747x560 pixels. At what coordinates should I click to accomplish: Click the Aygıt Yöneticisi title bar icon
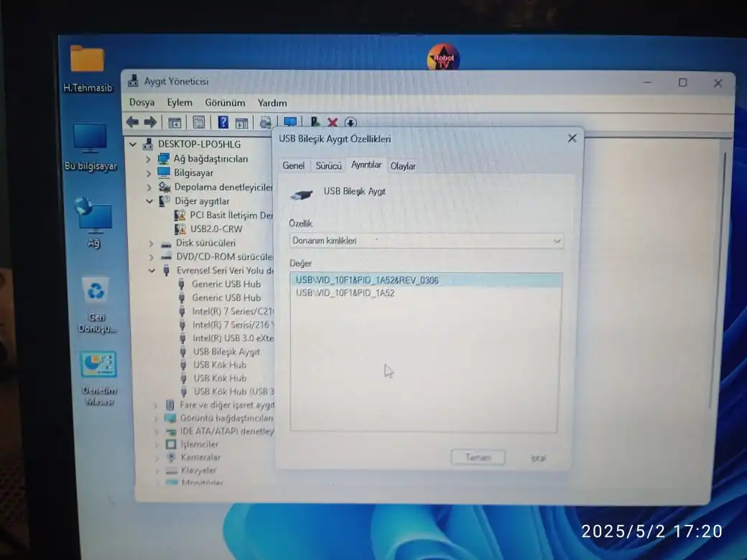point(134,81)
